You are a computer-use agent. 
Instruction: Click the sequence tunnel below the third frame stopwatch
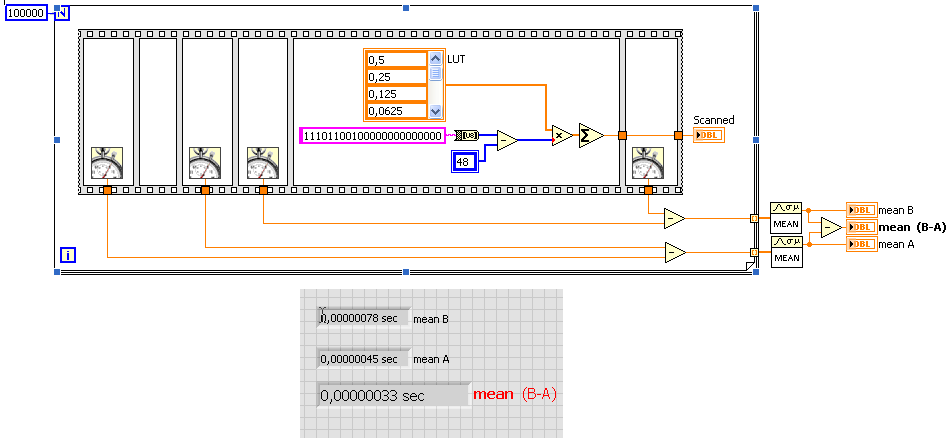[205, 190]
